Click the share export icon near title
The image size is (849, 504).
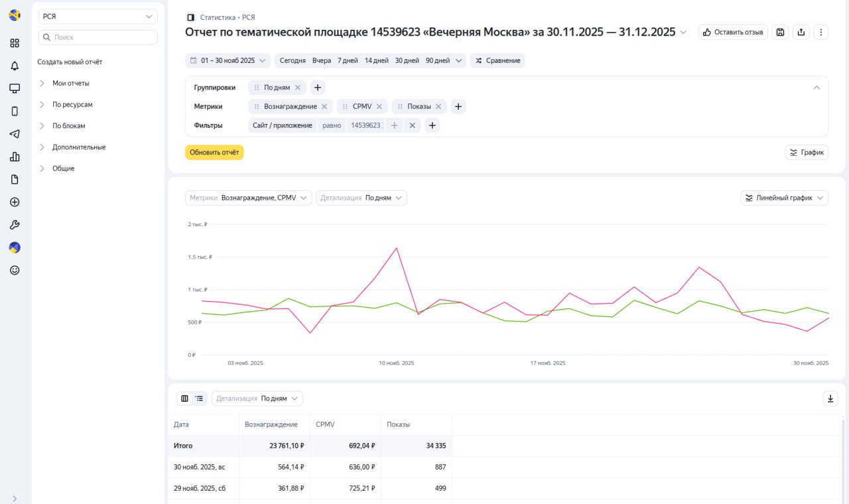point(801,32)
